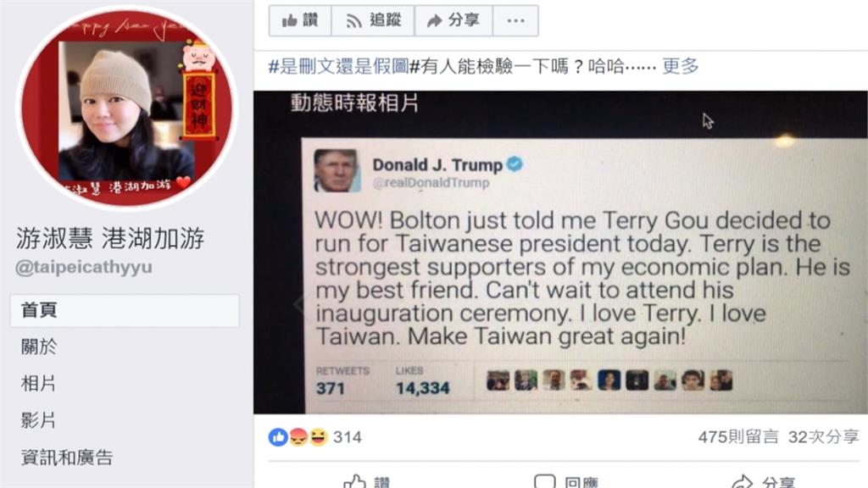Click the thumbs-up 讚 button at top
The width and height of the screenshot is (868, 488).
tap(300, 21)
